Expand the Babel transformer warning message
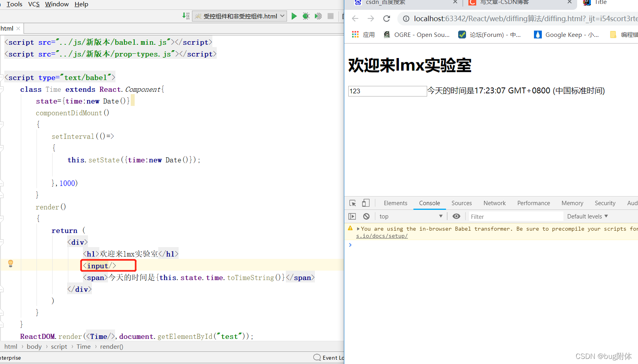Image resolution: width=638 pixels, height=364 pixels. (358, 229)
